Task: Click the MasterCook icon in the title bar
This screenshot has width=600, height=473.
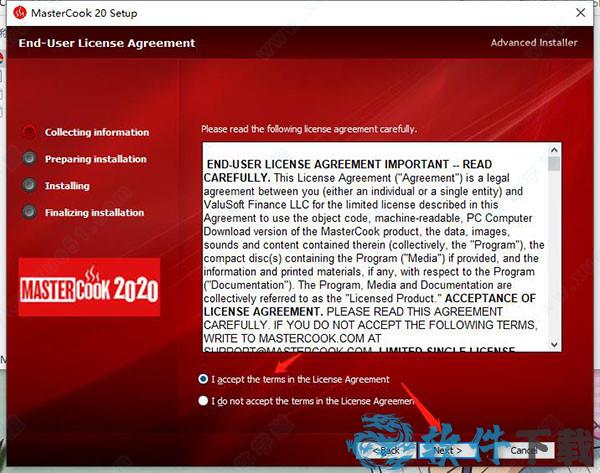Action: pyautogui.click(x=20, y=13)
